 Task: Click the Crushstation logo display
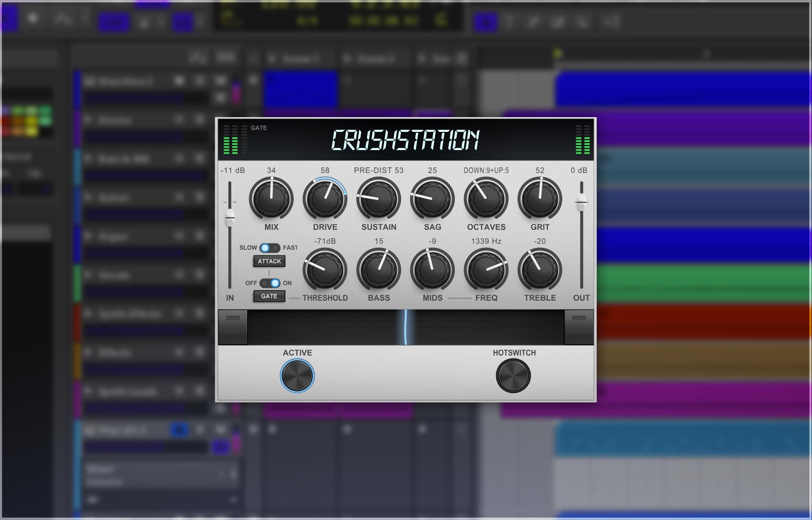pyautogui.click(x=405, y=140)
